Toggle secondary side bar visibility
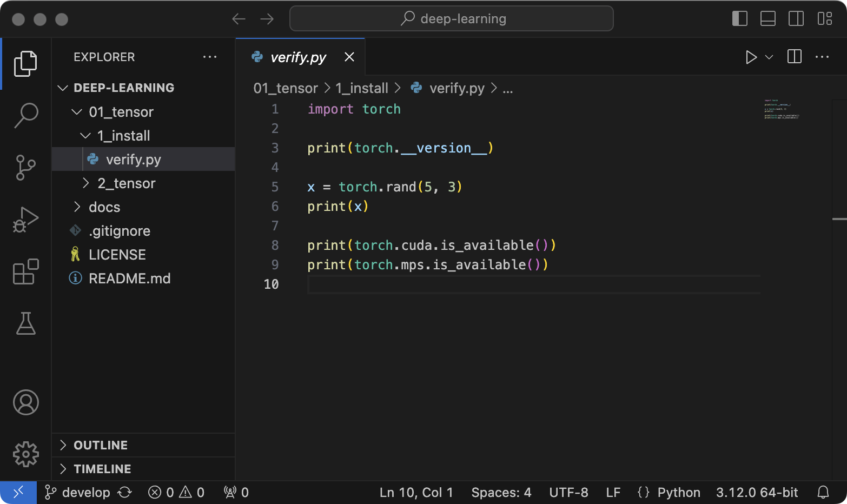The image size is (847, 504). (x=796, y=18)
